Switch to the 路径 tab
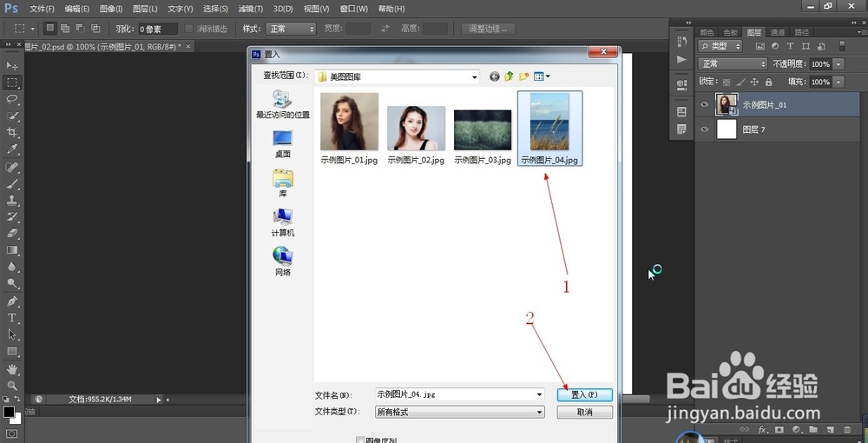868x443 pixels. [801, 32]
